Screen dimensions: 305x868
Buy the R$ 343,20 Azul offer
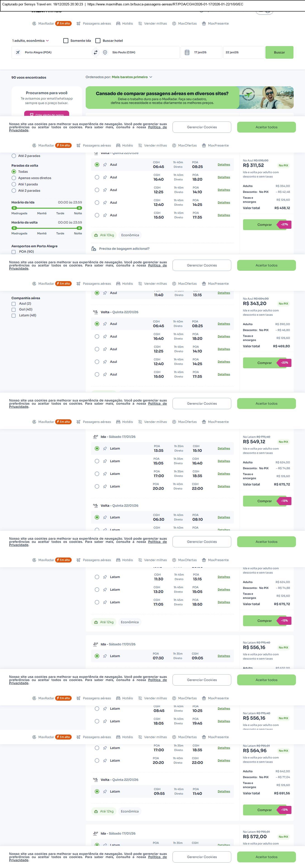click(x=265, y=363)
